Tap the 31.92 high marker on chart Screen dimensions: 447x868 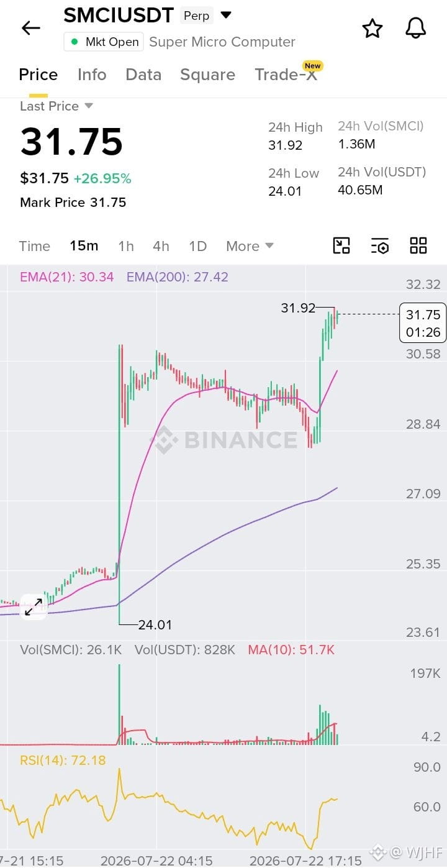[298, 308]
